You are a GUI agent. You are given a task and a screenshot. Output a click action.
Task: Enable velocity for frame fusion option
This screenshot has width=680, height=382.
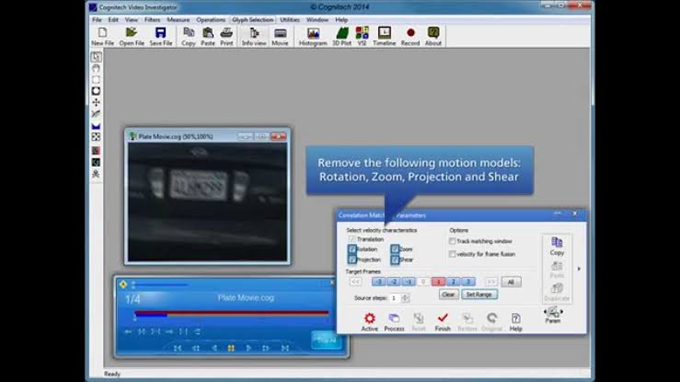point(452,254)
